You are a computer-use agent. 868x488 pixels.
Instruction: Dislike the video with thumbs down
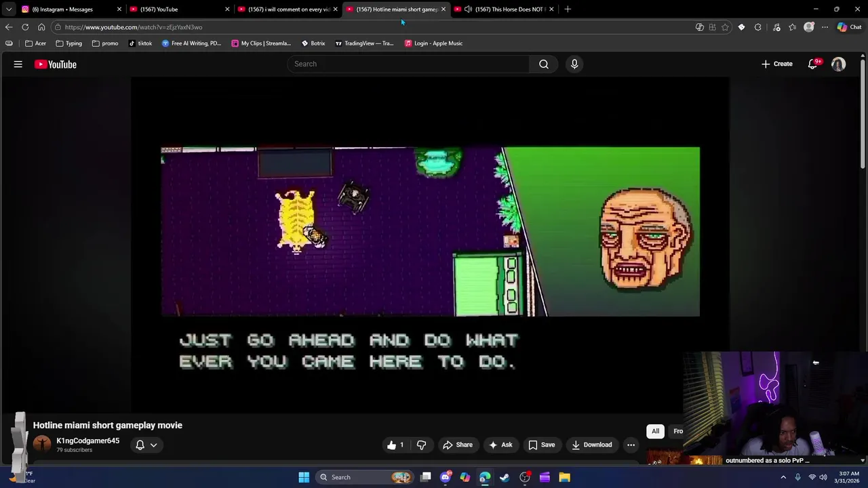pyautogui.click(x=421, y=445)
